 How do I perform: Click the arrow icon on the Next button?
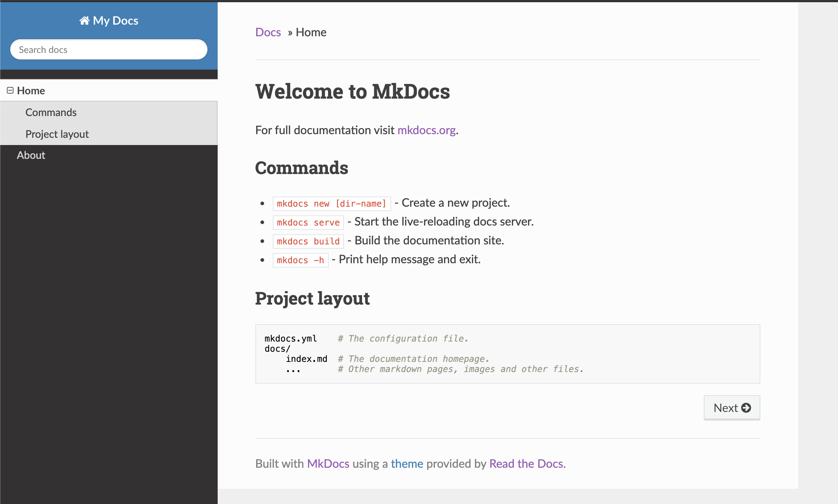tap(746, 408)
